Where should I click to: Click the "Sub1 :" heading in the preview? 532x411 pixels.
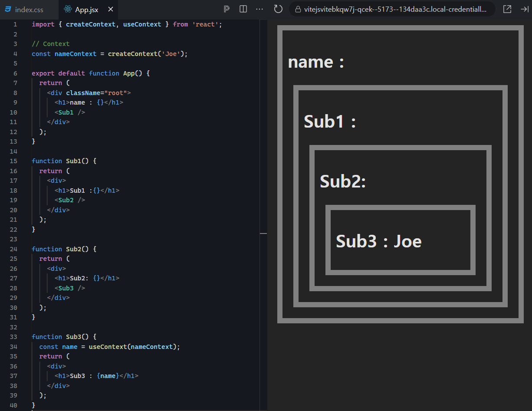click(x=330, y=121)
